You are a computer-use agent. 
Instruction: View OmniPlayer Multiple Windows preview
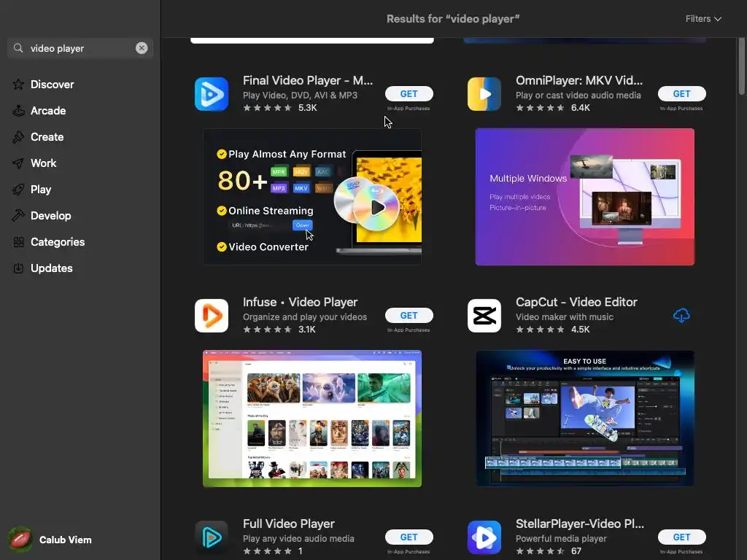tap(584, 197)
